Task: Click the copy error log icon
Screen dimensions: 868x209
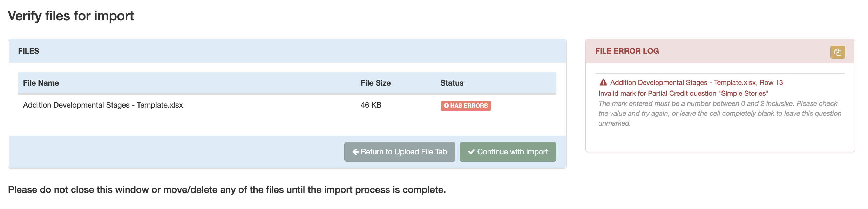Action: 837,52
